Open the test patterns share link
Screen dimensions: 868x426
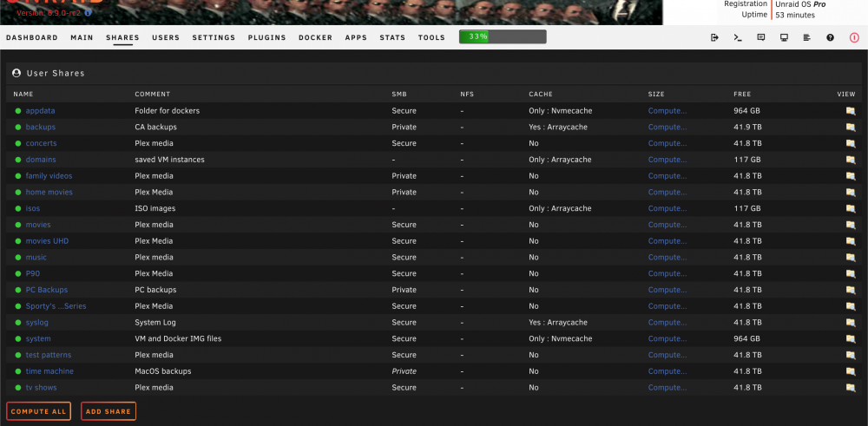48,355
